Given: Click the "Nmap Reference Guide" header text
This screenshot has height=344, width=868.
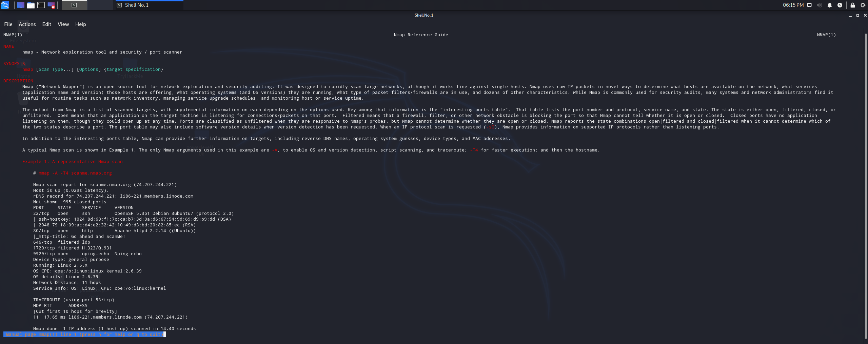Looking at the screenshot, I should pos(421,35).
